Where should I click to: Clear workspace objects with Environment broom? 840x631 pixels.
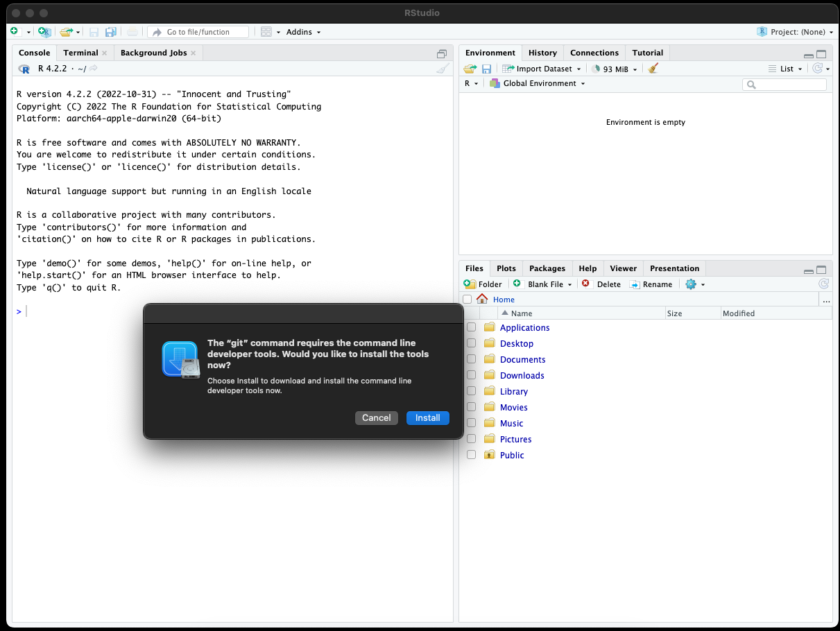coord(653,69)
